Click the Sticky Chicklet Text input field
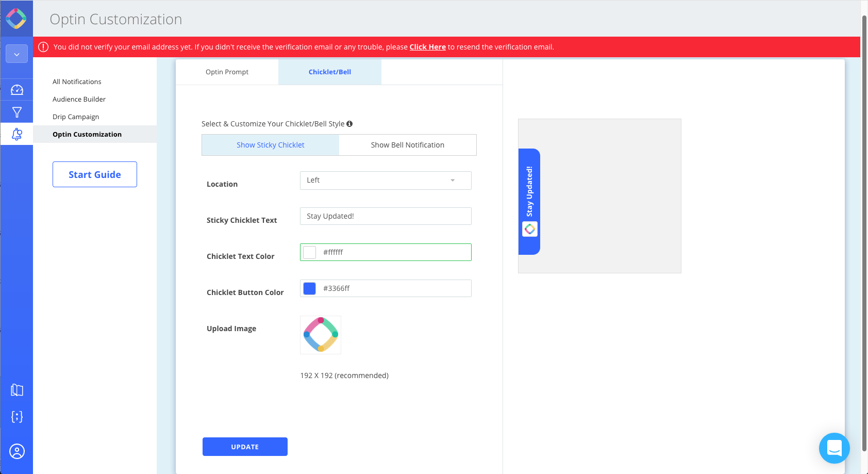Image resolution: width=868 pixels, height=474 pixels. click(386, 216)
